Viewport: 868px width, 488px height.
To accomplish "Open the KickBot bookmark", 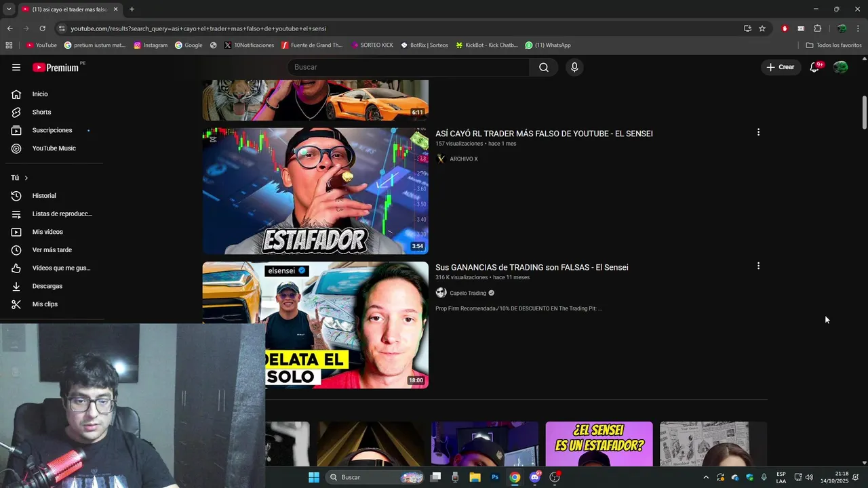I will [487, 45].
